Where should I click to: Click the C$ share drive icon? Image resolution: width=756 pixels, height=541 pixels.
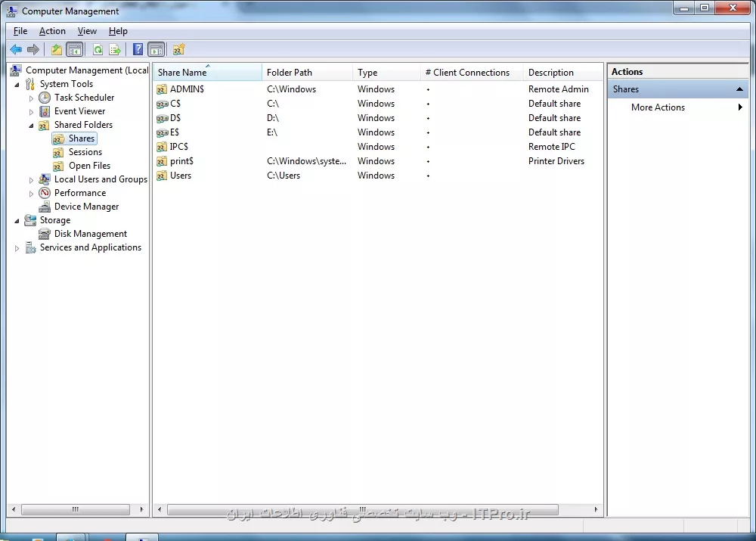click(162, 104)
